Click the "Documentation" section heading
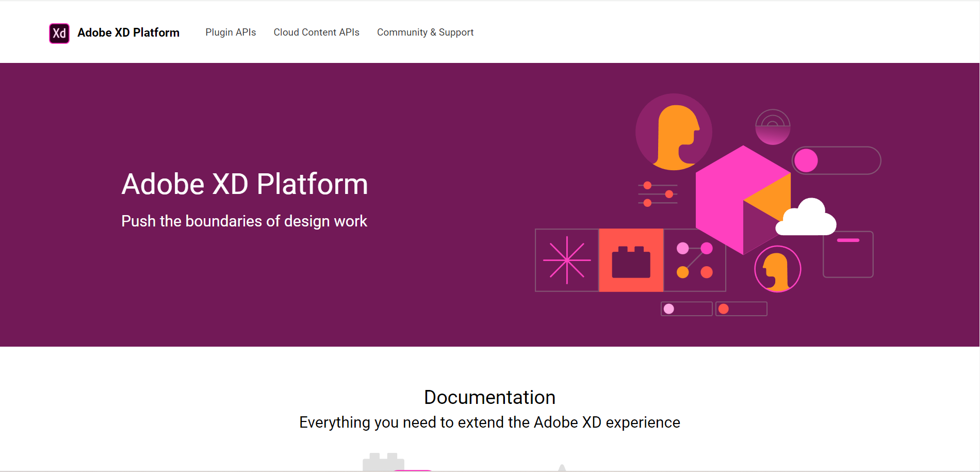980x472 pixels. (489, 397)
